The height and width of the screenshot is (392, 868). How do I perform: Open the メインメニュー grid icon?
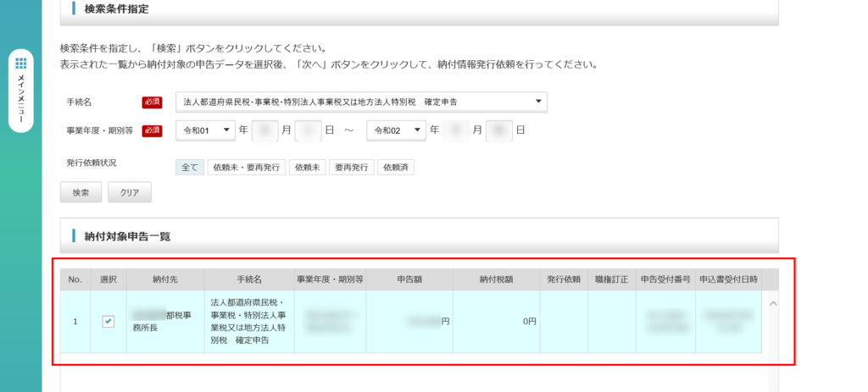(21, 63)
